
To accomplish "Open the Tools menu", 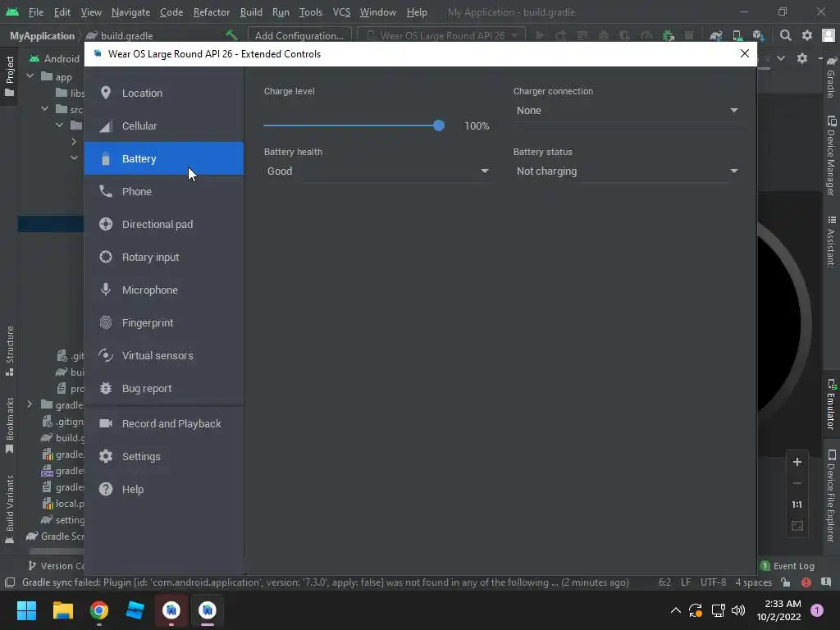I will pos(311,11).
